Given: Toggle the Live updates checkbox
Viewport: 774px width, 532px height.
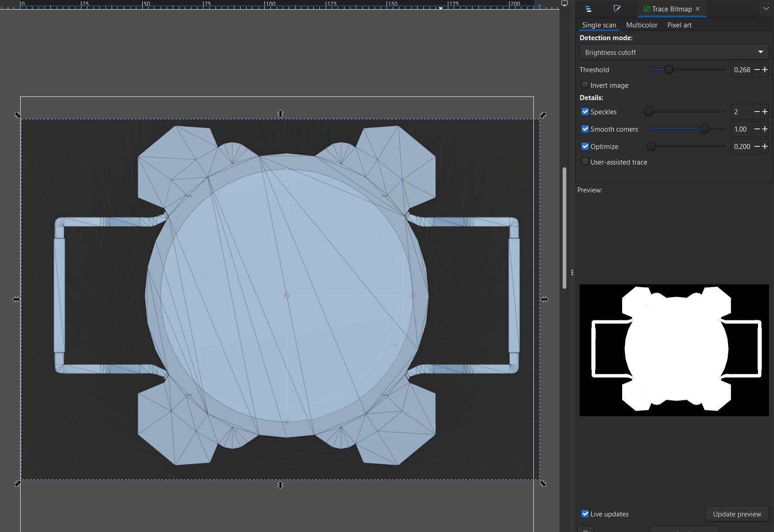Looking at the screenshot, I should [585, 514].
